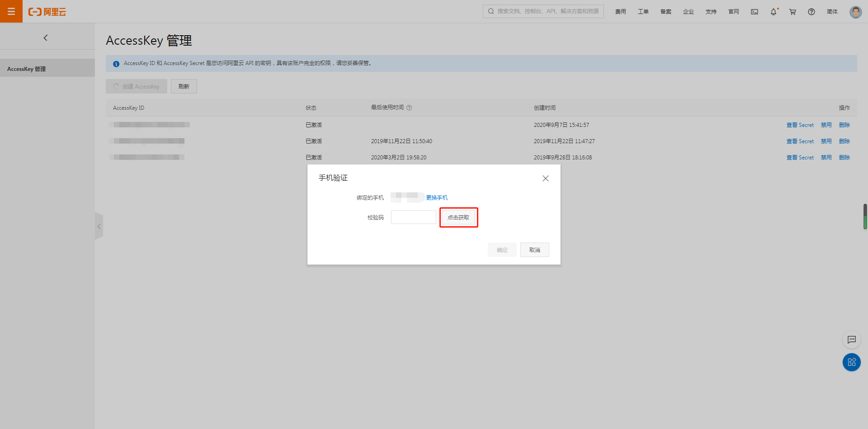Click 点击获取 to get the code
Viewport: 868px width, 429px height.
pyautogui.click(x=458, y=217)
